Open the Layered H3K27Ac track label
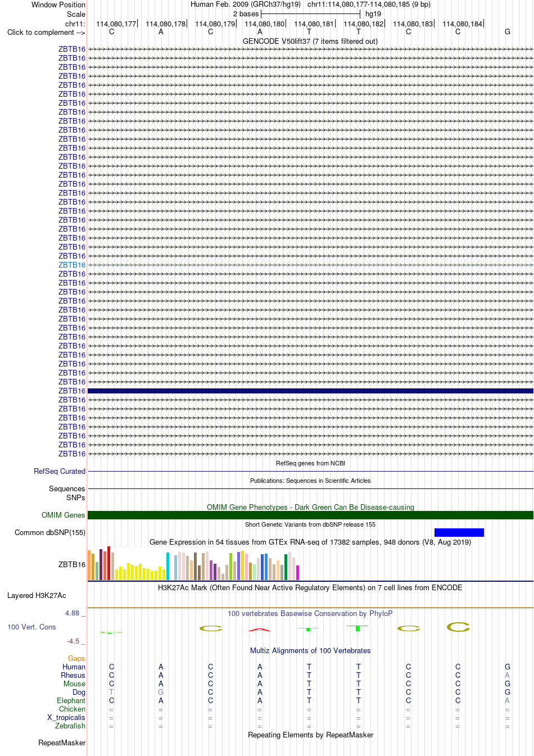The width and height of the screenshot is (534, 756). [x=37, y=595]
